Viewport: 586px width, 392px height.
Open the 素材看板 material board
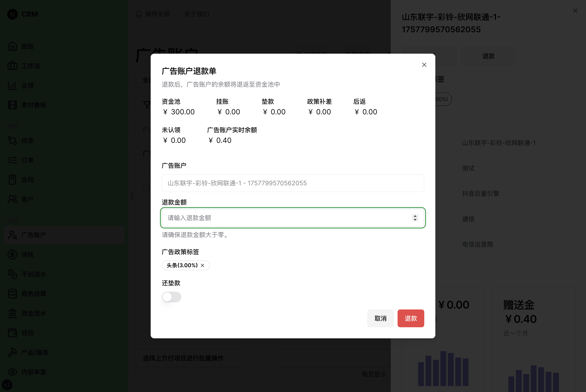(33, 105)
